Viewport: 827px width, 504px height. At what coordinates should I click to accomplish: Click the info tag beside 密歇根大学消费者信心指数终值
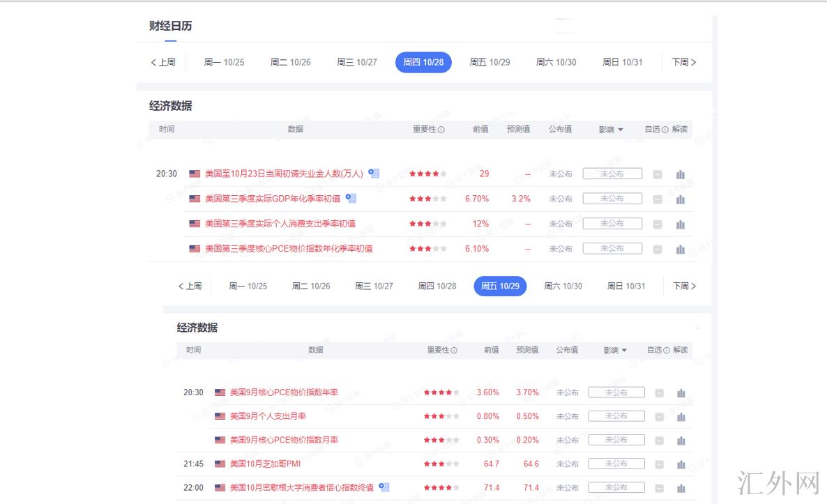tap(384, 487)
